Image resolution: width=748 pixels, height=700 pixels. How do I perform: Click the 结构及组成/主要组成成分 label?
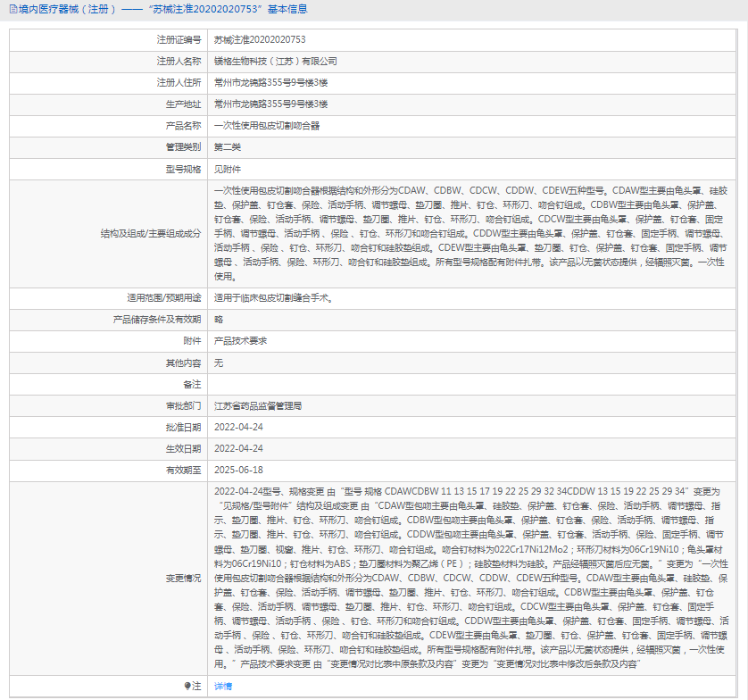(151, 233)
